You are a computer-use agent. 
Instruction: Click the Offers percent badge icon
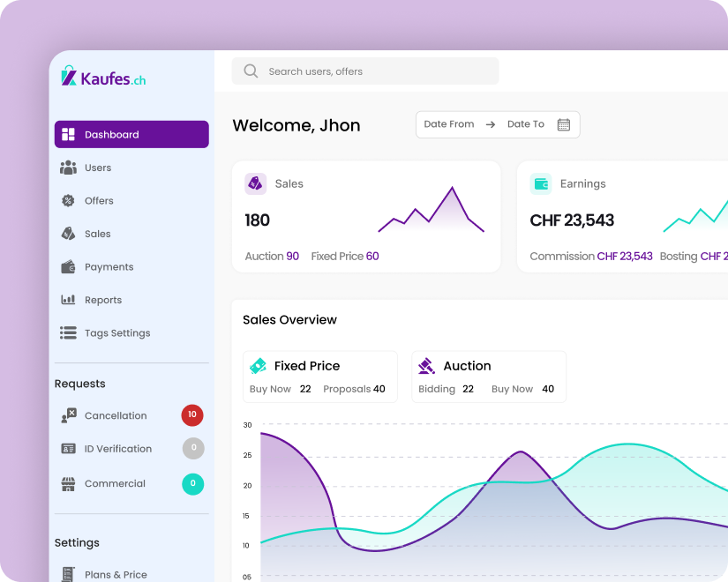point(68,200)
